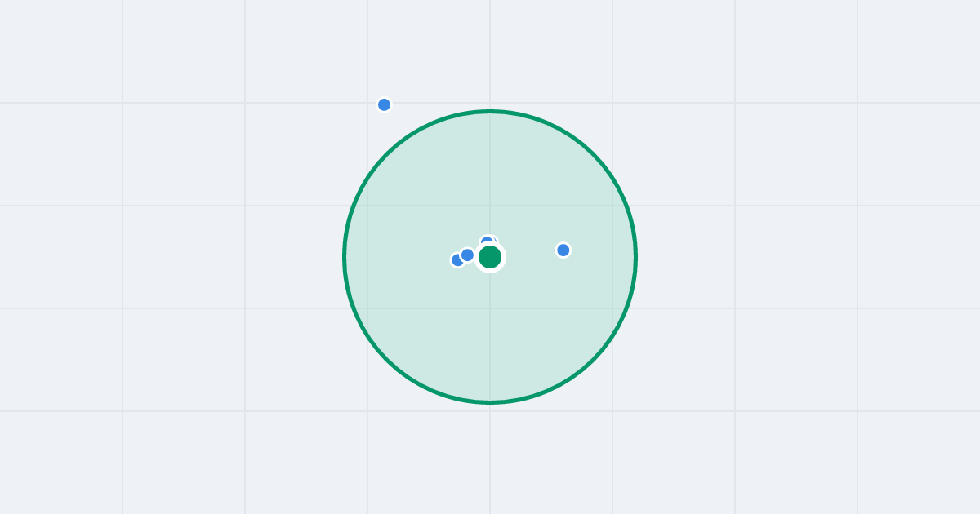The height and width of the screenshot is (514, 980).
Task: Click the blue marker outside the green circle
Action: (384, 104)
